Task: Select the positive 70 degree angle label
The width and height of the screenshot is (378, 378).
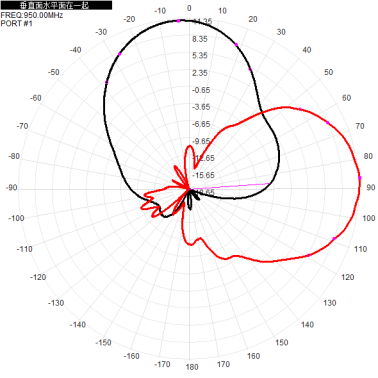Action: pyautogui.click(x=360, y=126)
